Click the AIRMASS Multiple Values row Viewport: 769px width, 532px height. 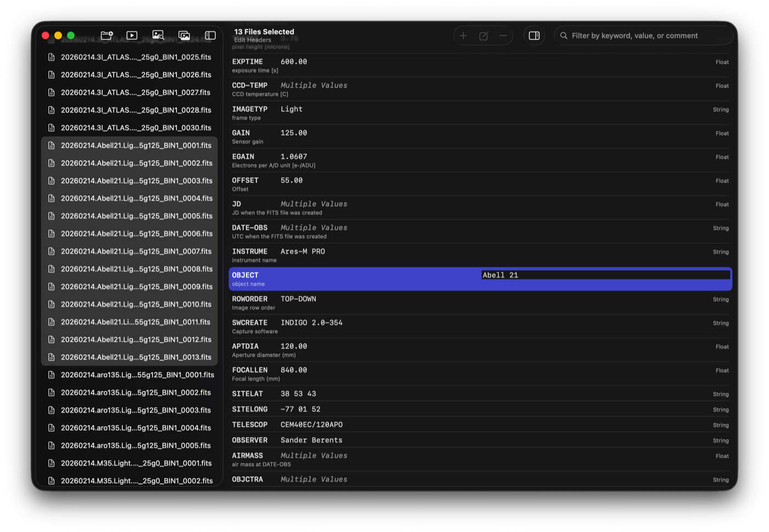(x=481, y=459)
